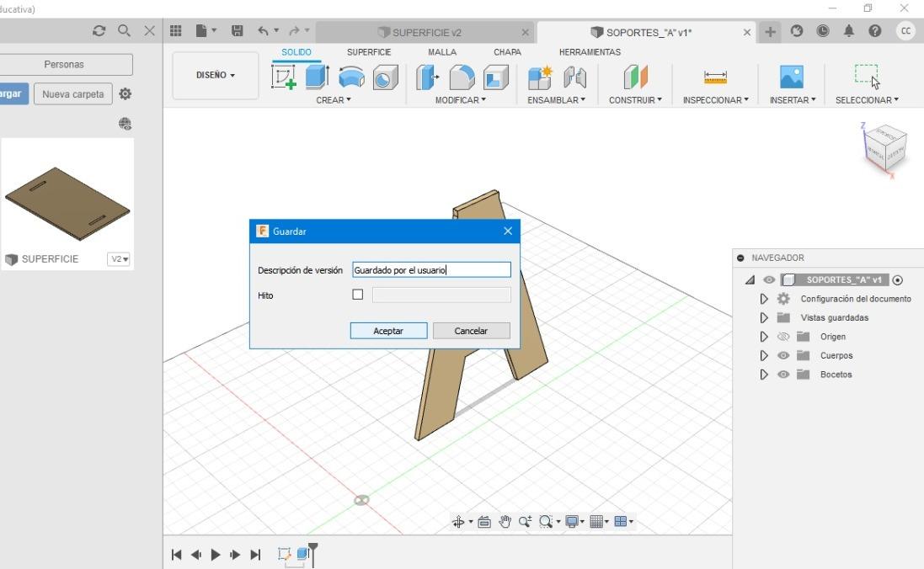
Task: Click the Hole tool icon
Action: click(x=386, y=77)
